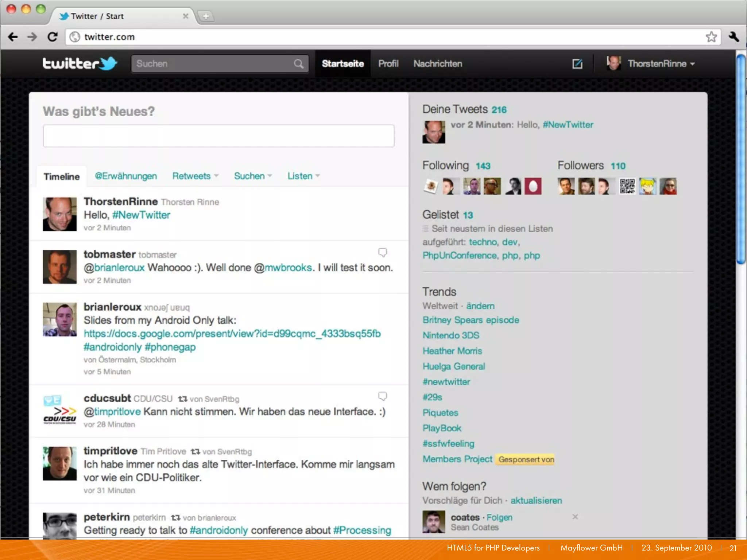Open the #newtwitter trend

tap(446, 382)
